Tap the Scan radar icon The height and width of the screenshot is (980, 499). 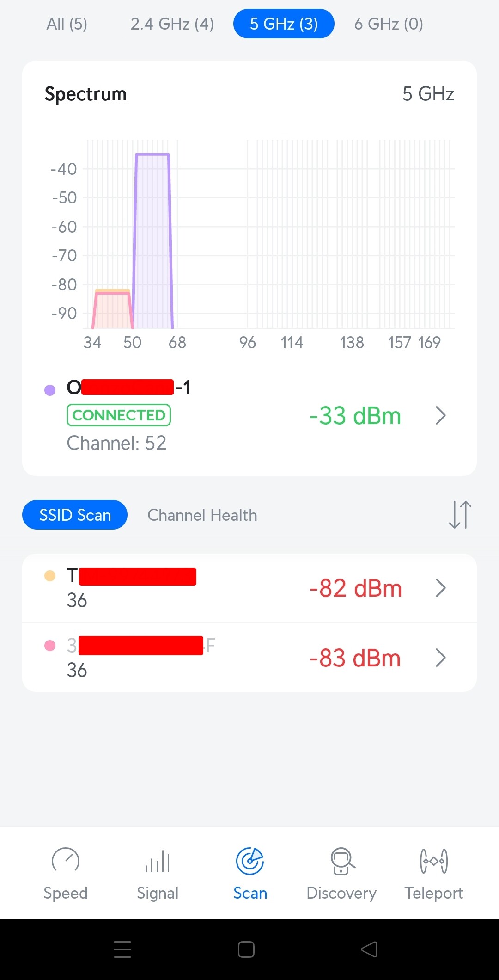(250, 861)
